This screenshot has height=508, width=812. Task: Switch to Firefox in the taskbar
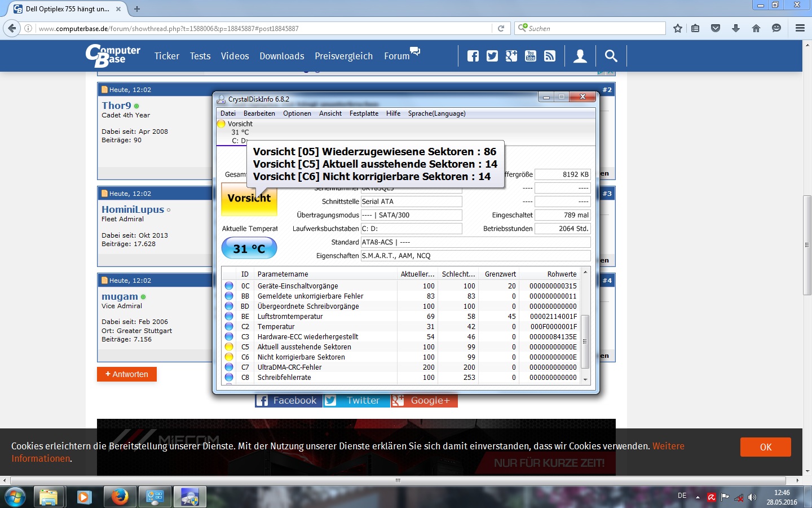click(119, 497)
